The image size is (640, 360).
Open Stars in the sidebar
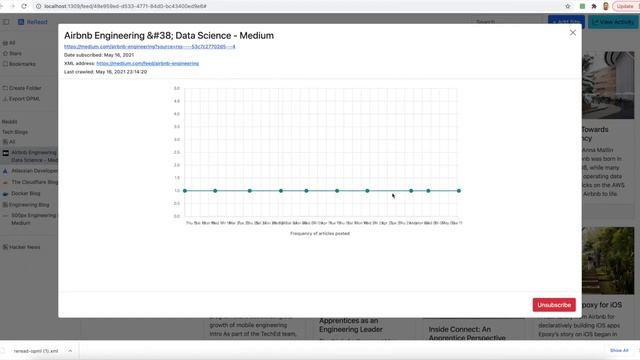click(13, 53)
